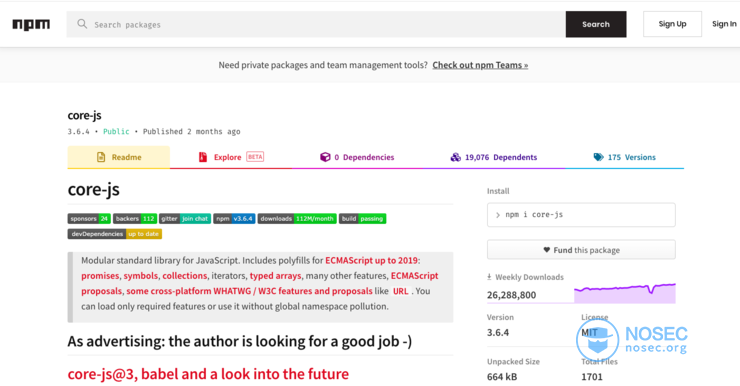Open the typed arrays link
740x386 pixels.
275,276
